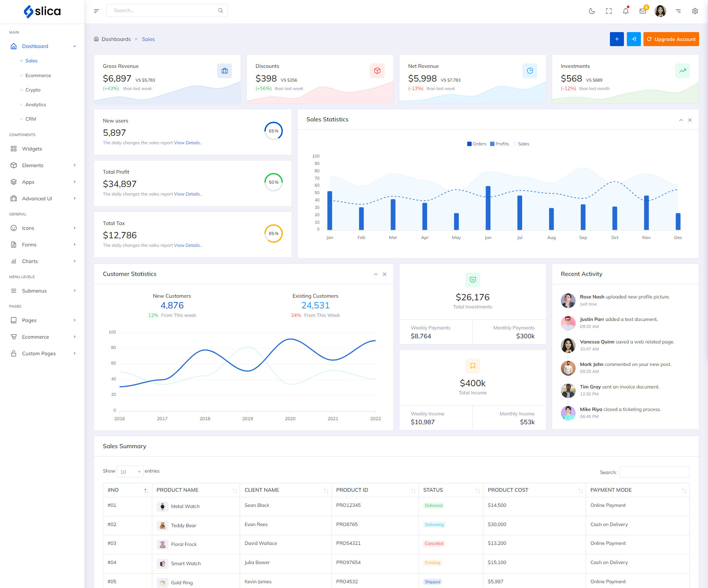The image size is (708, 588).
Task: Enter fullscreen mode via header icon
Action: (x=608, y=11)
